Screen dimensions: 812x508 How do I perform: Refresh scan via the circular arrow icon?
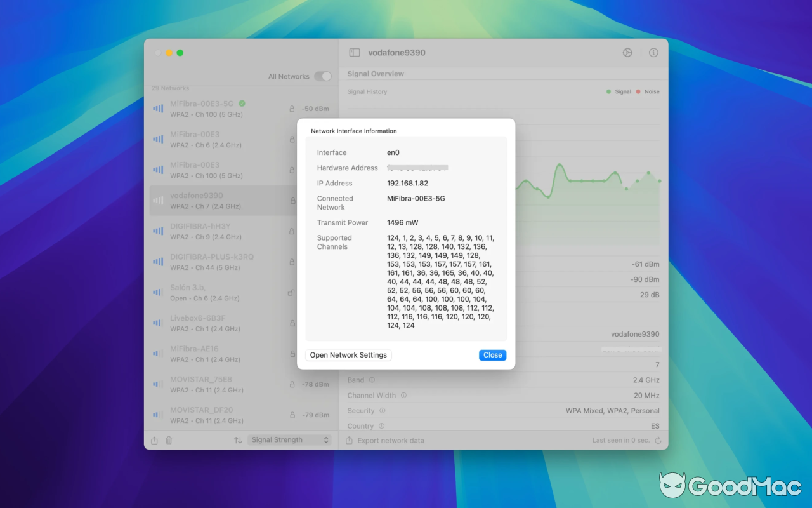point(658,439)
